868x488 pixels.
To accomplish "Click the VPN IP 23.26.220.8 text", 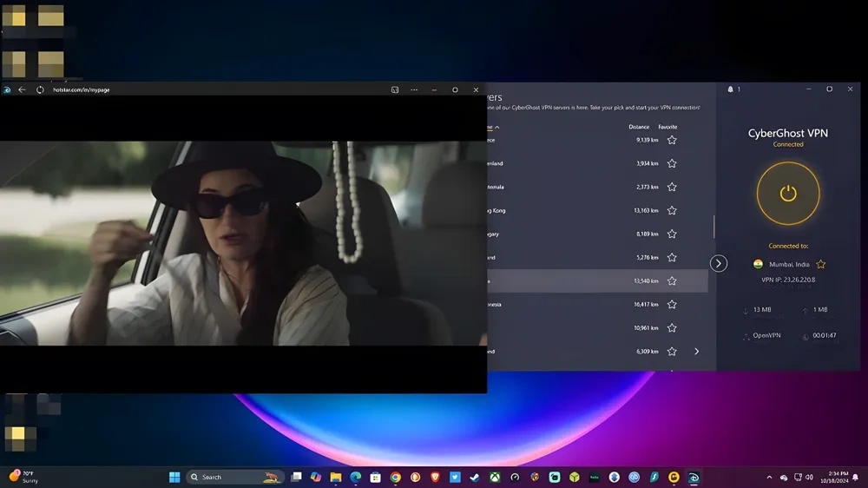I will [x=788, y=280].
